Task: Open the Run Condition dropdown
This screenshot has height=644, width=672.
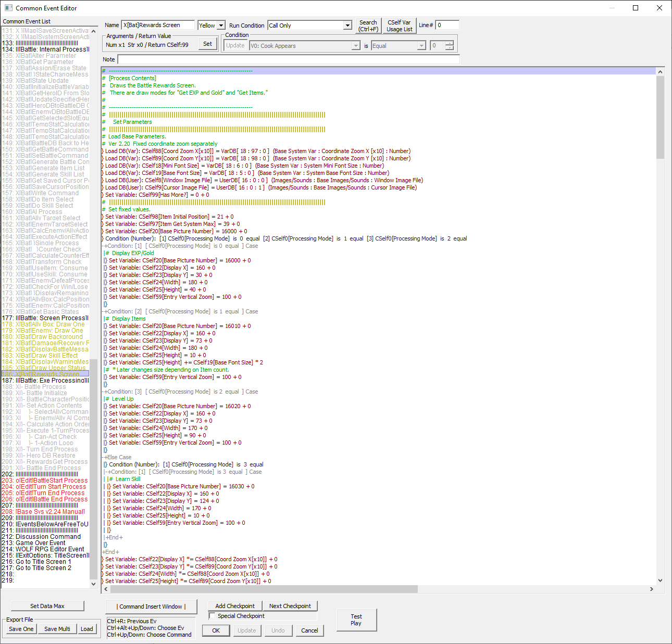Action: coord(348,26)
